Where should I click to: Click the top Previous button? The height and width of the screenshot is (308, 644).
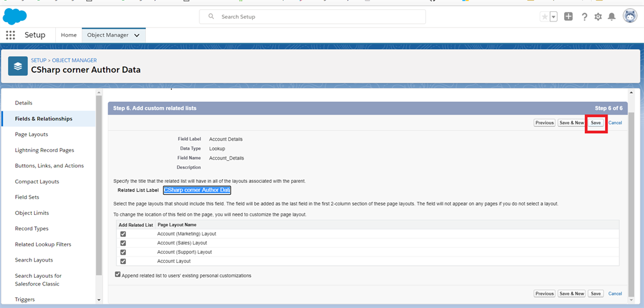(x=544, y=123)
